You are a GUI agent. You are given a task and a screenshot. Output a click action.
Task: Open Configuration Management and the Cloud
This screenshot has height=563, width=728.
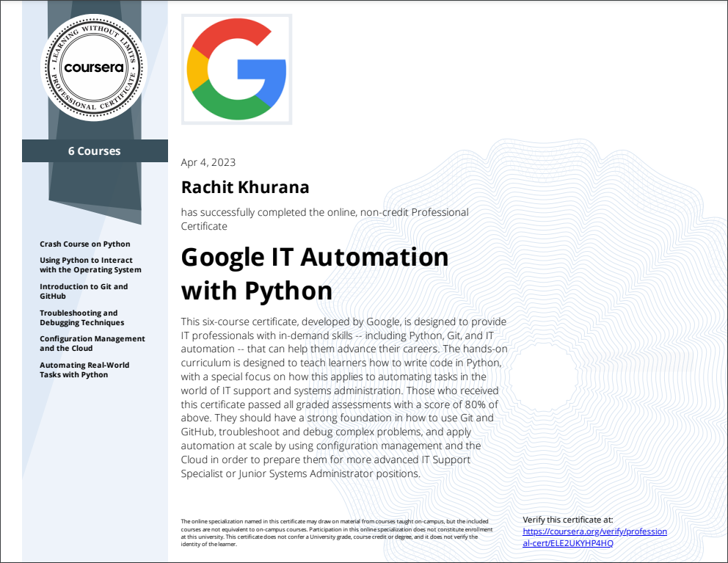92,344
